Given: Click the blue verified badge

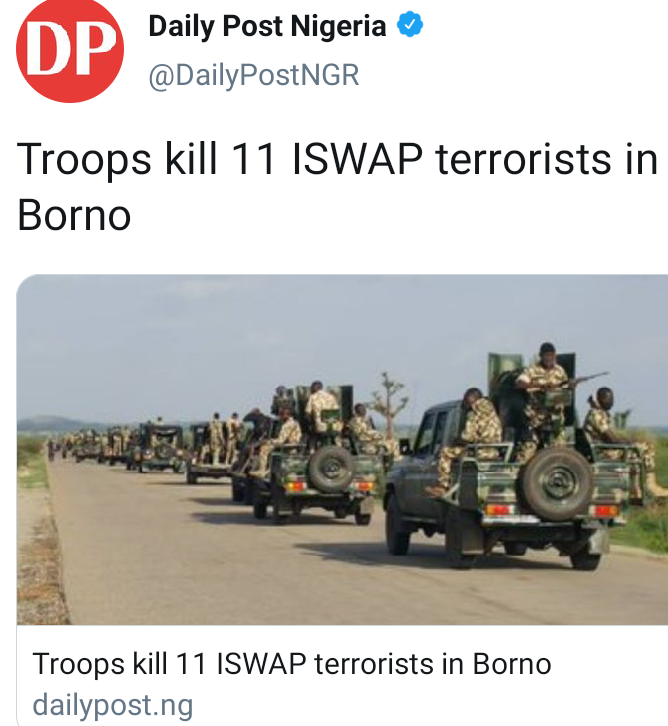Looking at the screenshot, I should tap(410, 25).
